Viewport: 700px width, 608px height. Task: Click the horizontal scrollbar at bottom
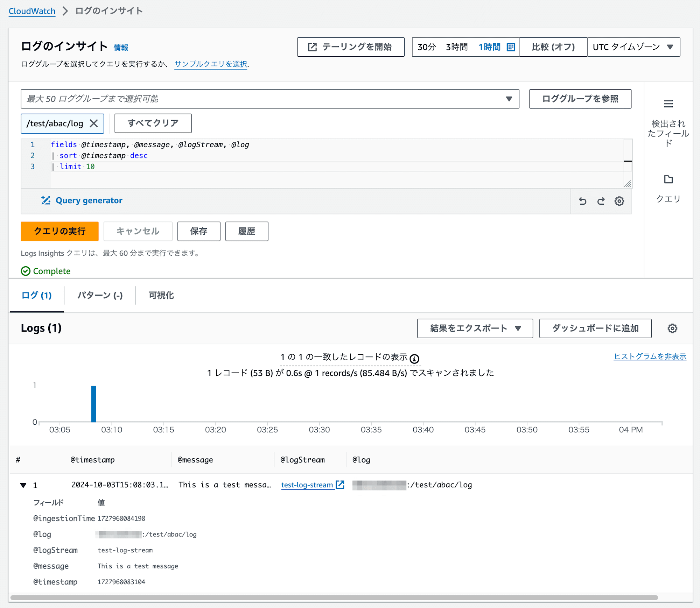pos(334,598)
